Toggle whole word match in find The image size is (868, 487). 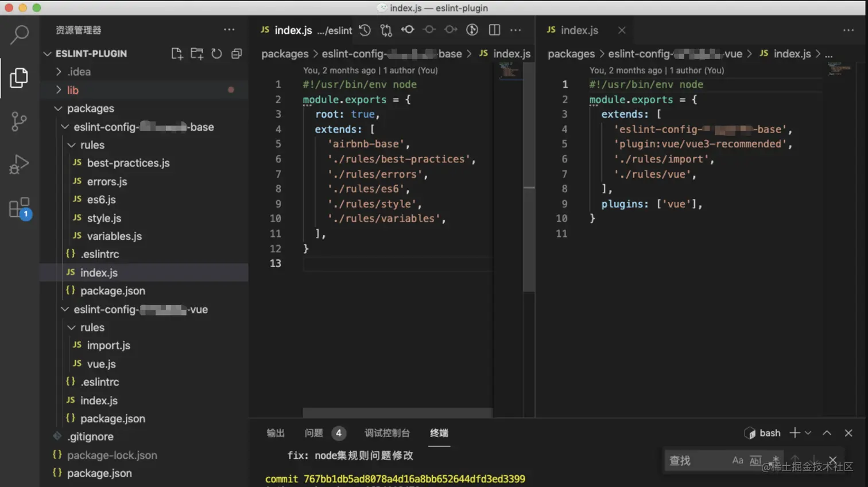click(755, 461)
